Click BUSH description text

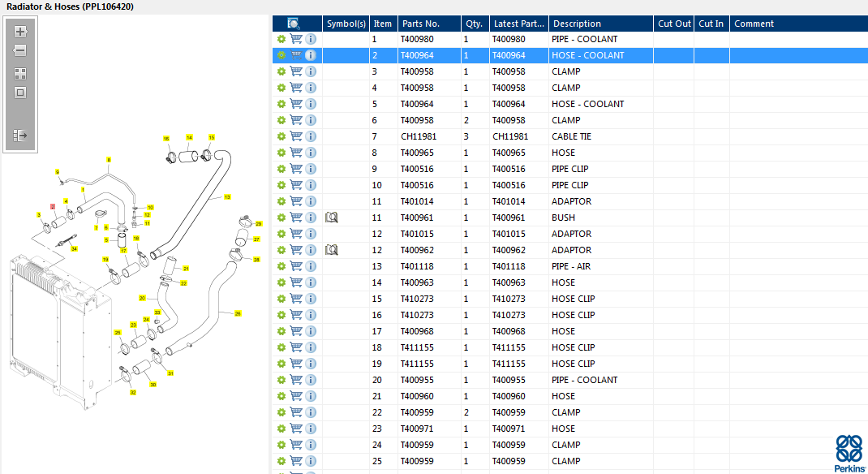[x=563, y=218]
